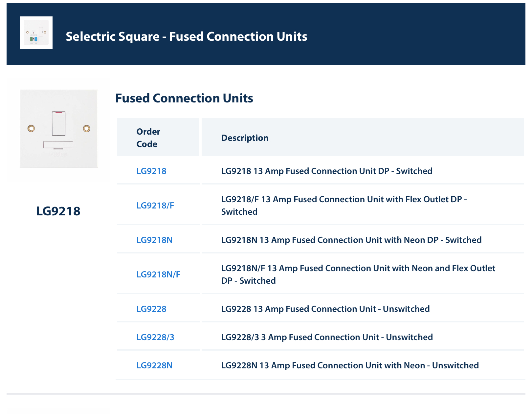Open the LG9228/3 order code link
This screenshot has width=532, height=414.
point(155,337)
